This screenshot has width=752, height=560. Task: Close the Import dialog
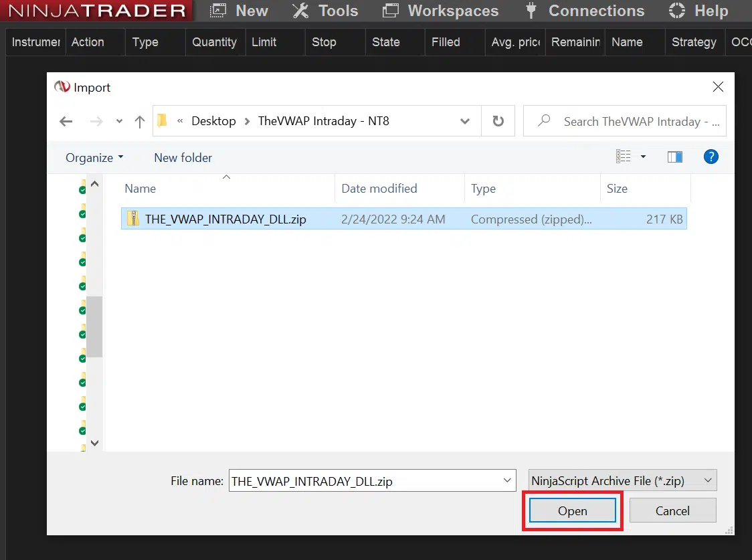point(718,87)
